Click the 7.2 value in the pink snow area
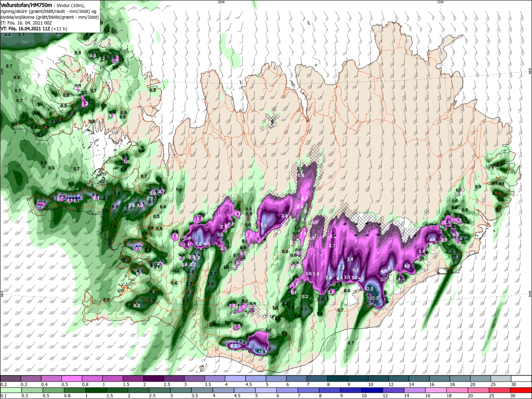 coord(341,267)
